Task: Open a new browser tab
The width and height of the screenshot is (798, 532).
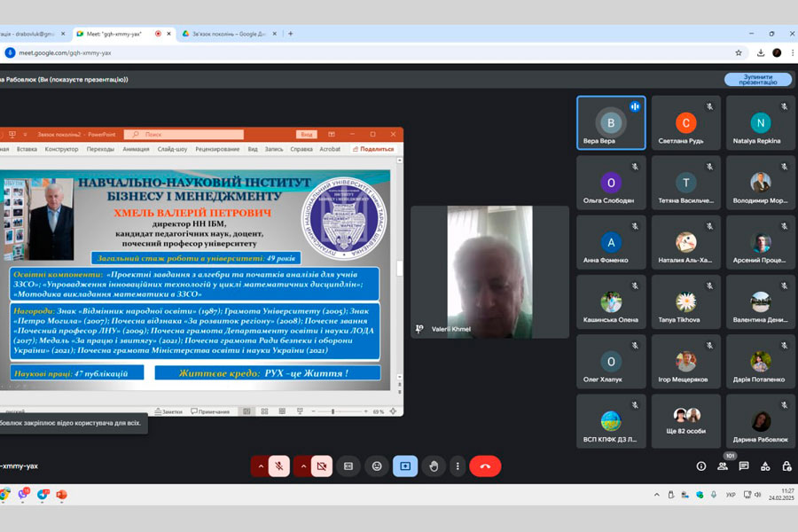Action: pyautogui.click(x=291, y=34)
